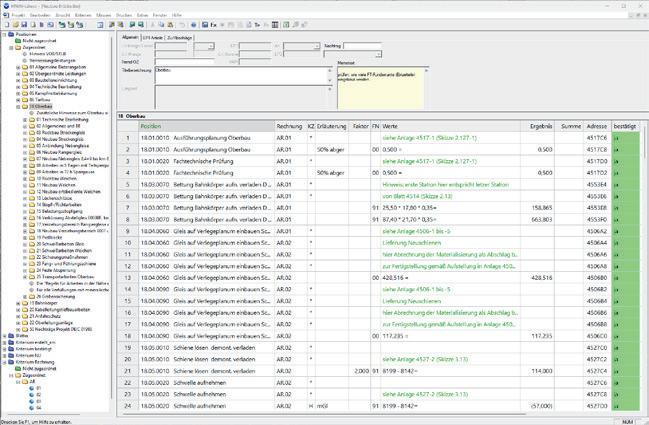
Task: Collapse the Zugeordnet node under Positionen
Action: coord(12,48)
